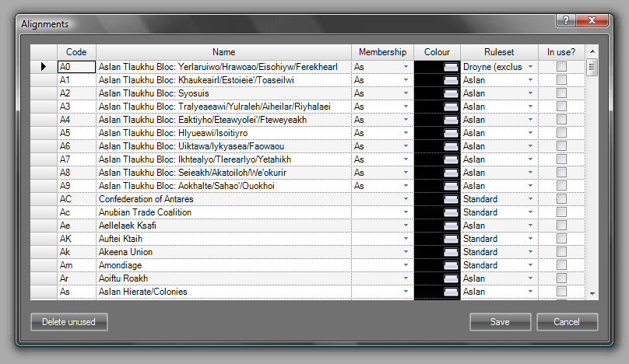The width and height of the screenshot is (629, 364).
Task: Open Membership dropdown for row A3
Action: coord(406,107)
